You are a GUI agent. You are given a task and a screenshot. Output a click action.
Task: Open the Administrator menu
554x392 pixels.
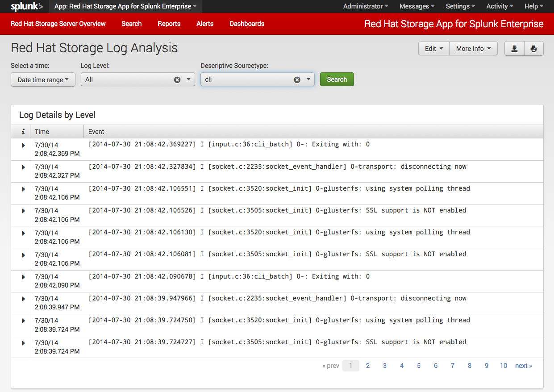click(366, 6)
